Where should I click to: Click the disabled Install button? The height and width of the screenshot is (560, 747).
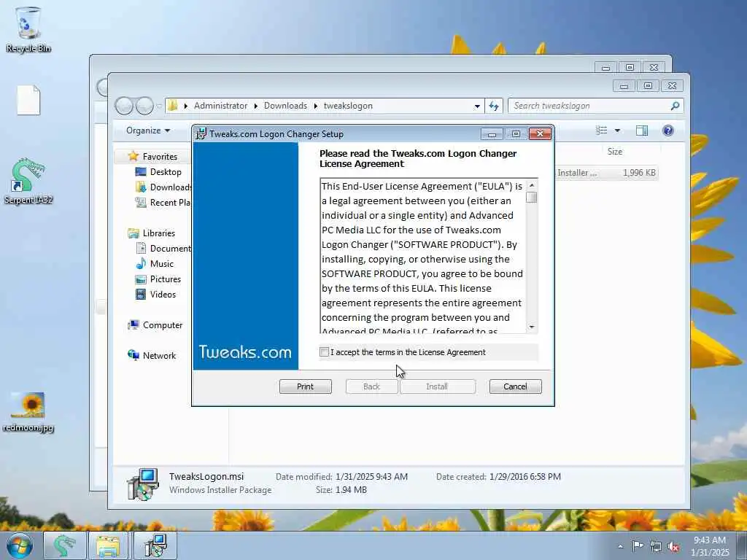(x=437, y=386)
